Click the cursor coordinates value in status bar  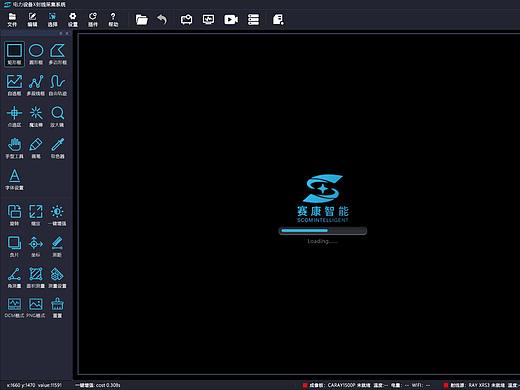34,385
